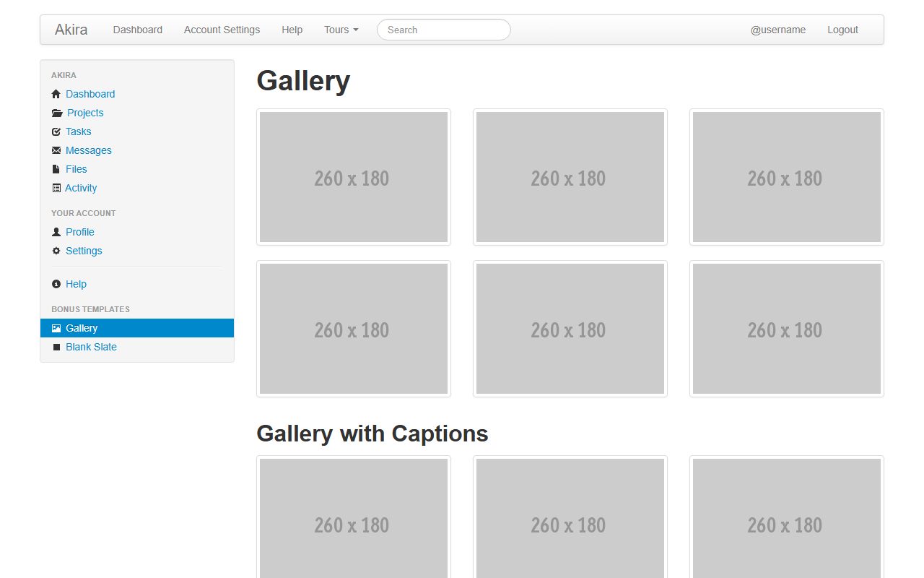924x578 pixels.
Task: Open Help in the top navigation bar
Action: click(x=292, y=30)
